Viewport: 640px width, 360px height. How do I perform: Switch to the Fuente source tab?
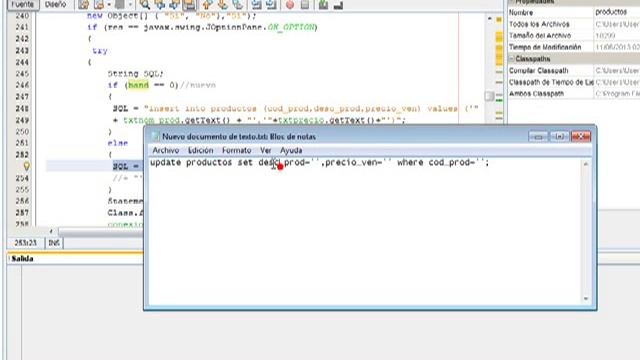click(x=23, y=4)
